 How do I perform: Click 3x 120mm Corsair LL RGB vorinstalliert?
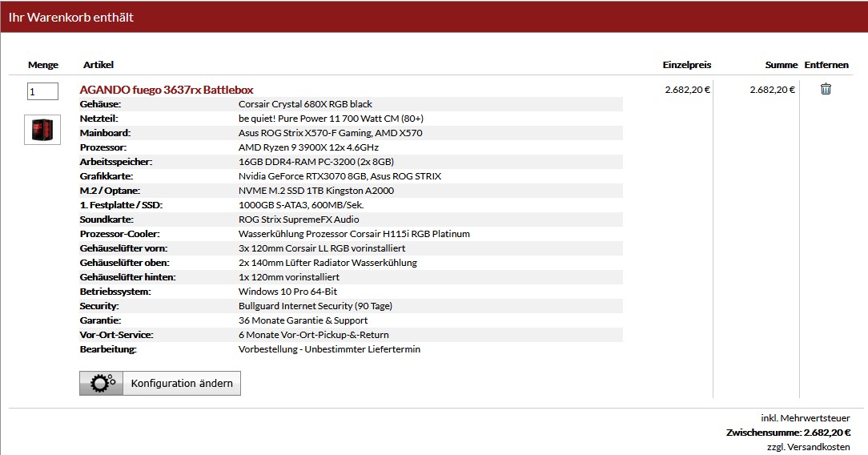(x=322, y=248)
